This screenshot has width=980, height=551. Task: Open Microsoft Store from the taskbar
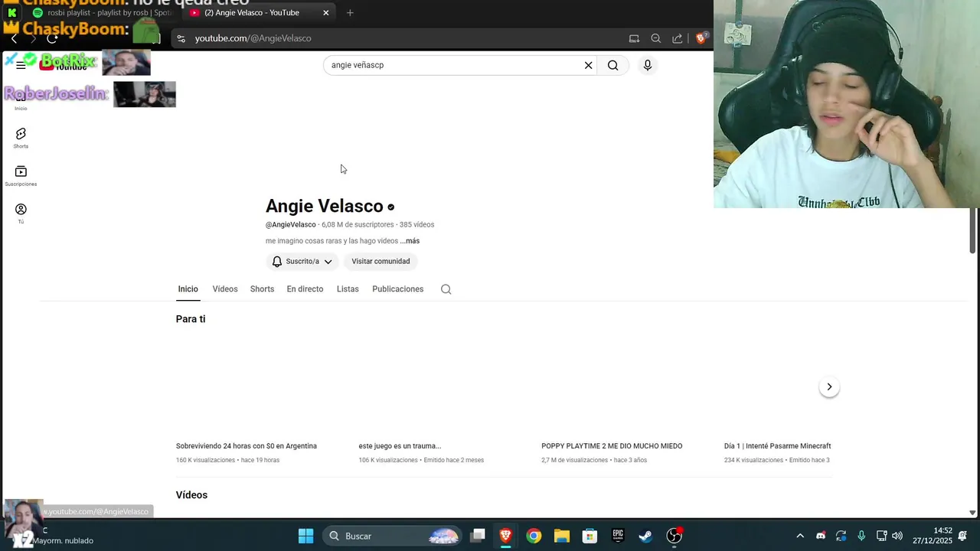590,536
